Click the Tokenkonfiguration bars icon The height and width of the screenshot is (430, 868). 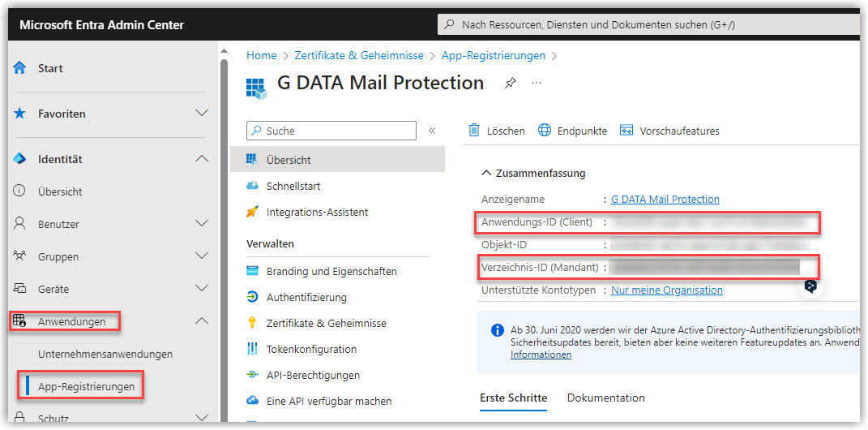point(252,349)
